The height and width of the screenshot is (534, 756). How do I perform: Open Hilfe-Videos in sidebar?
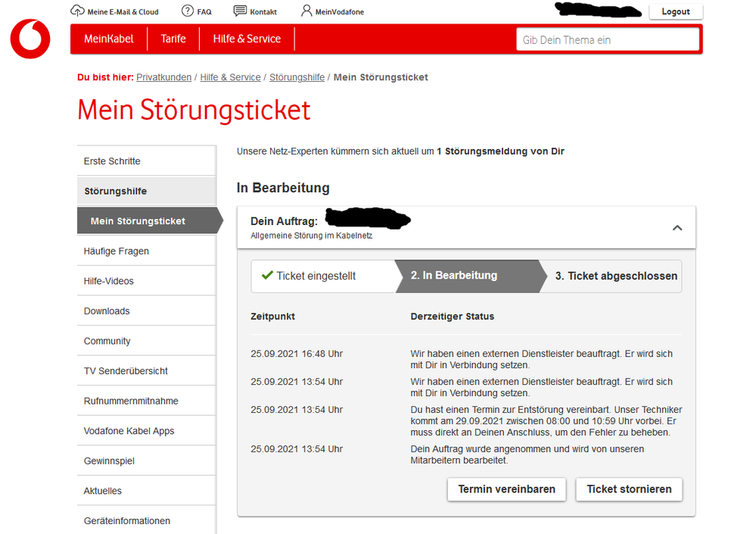pos(146,281)
